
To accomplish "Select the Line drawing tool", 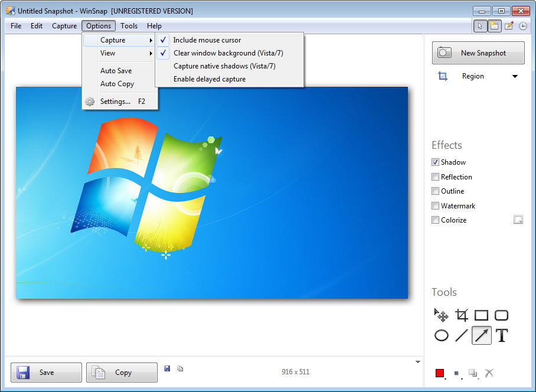I will click(462, 335).
